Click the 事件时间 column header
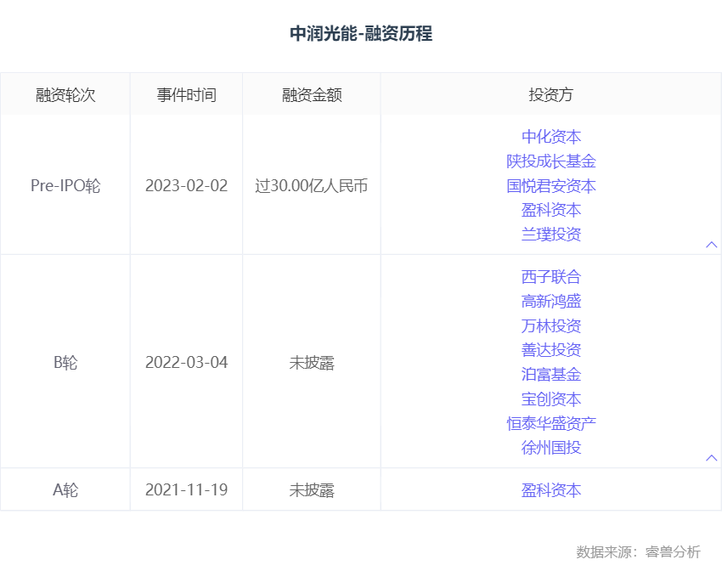The image size is (722, 588). pyautogui.click(x=187, y=95)
